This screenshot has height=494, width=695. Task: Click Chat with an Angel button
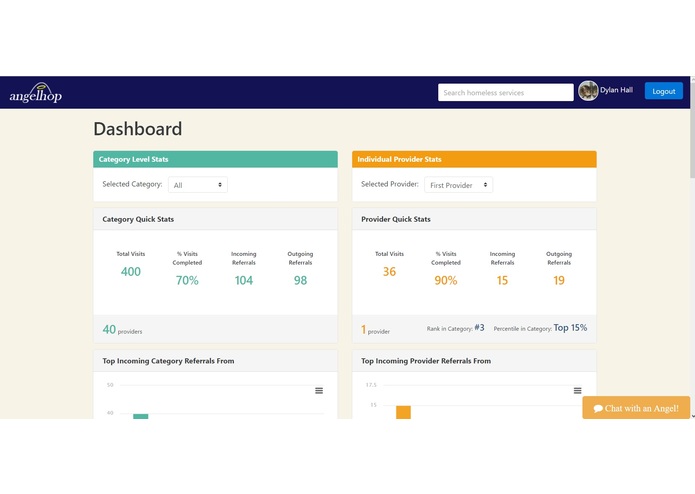click(636, 408)
